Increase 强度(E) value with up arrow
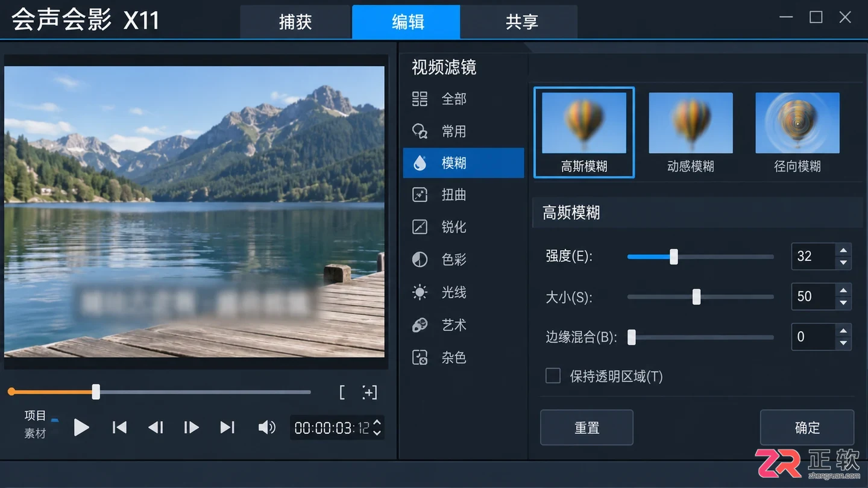 tap(843, 250)
